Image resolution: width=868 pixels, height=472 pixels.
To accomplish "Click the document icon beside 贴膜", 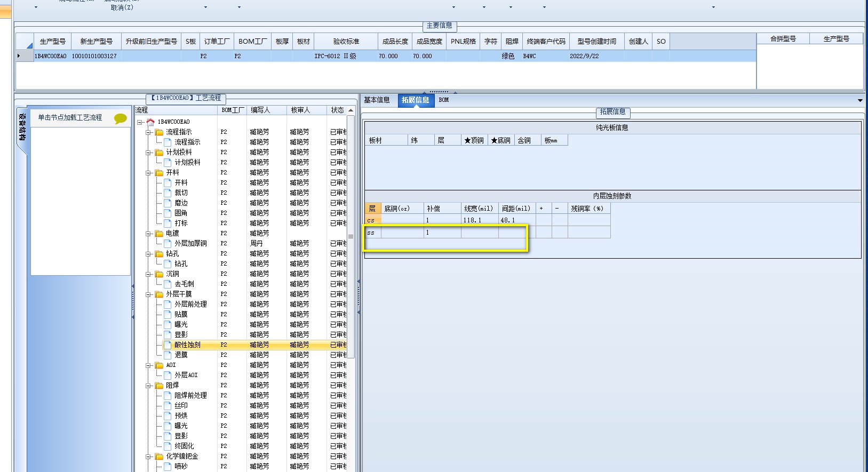I will [x=168, y=315].
